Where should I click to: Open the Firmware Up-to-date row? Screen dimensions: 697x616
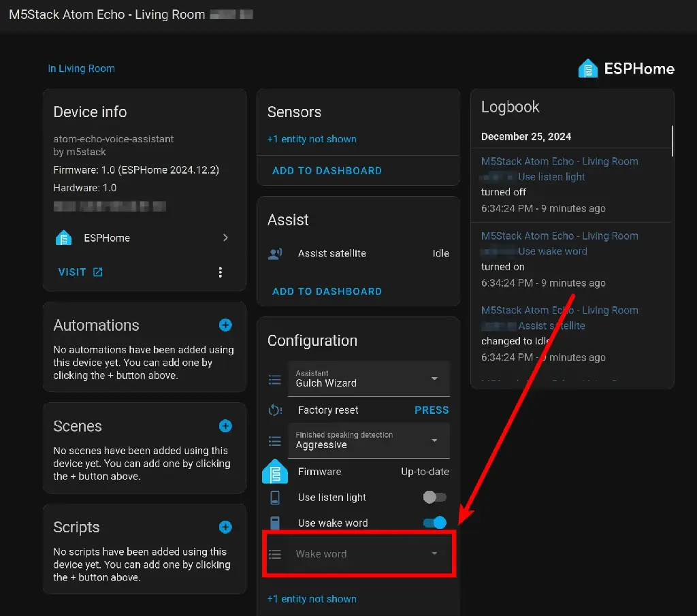pos(358,472)
